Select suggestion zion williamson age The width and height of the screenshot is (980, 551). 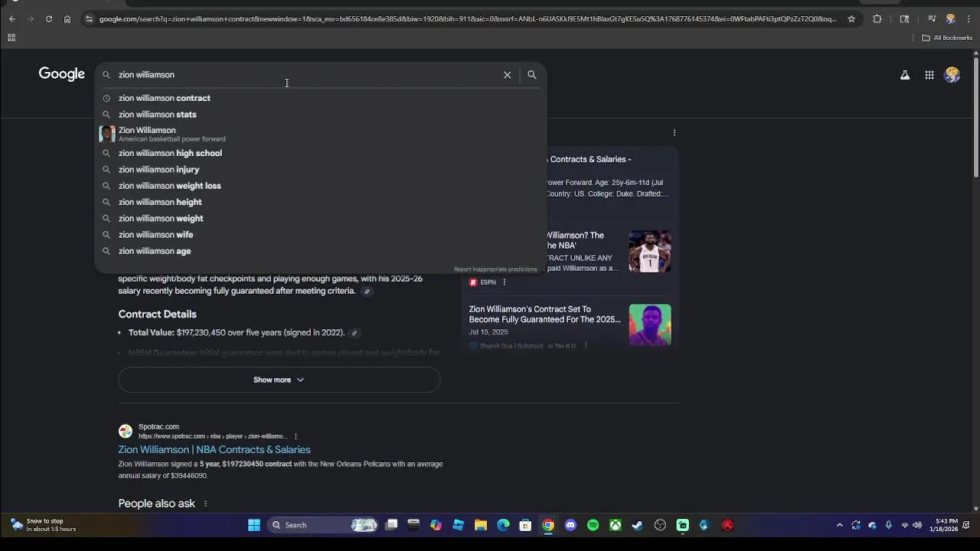pos(320,251)
